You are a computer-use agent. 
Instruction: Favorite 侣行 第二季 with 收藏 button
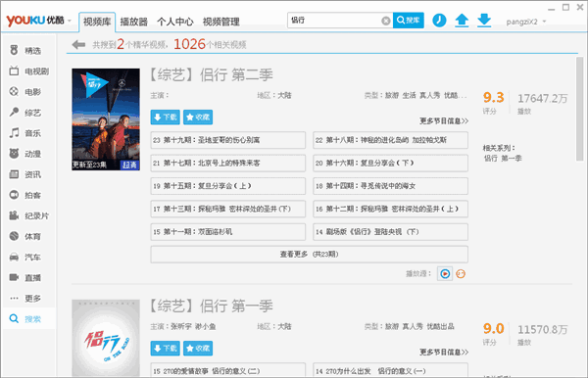[x=198, y=118]
